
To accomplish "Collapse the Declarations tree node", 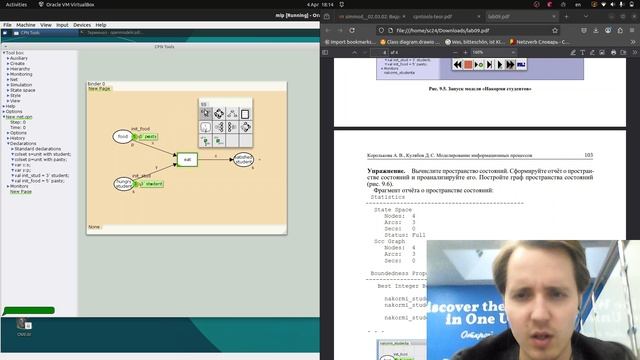I will pyautogui.click(x=8, y=144).
